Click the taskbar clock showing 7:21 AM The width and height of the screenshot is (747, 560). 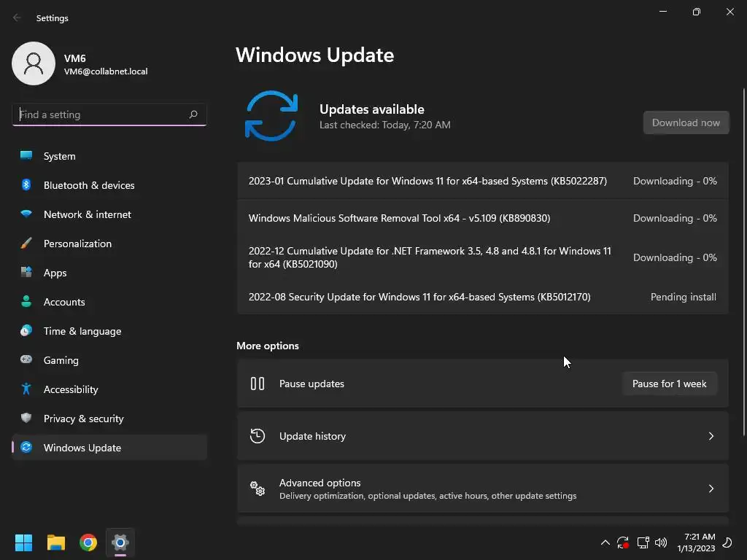pos(697,542)
